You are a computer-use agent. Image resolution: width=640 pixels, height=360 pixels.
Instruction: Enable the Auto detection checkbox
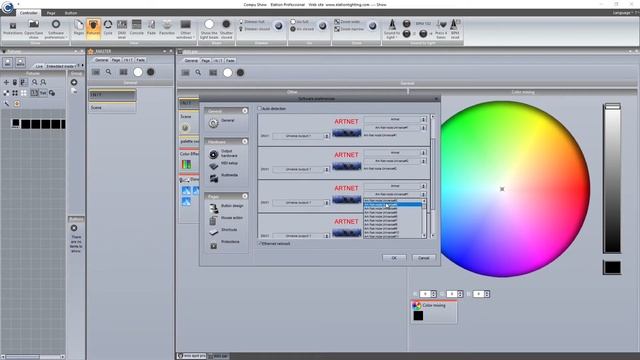259,109
